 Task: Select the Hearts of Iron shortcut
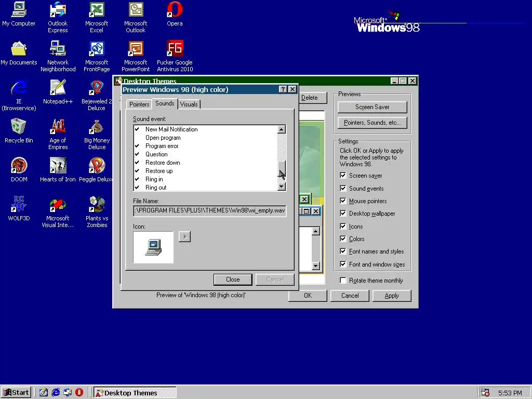pyautogui.click(x=58, y=170)
